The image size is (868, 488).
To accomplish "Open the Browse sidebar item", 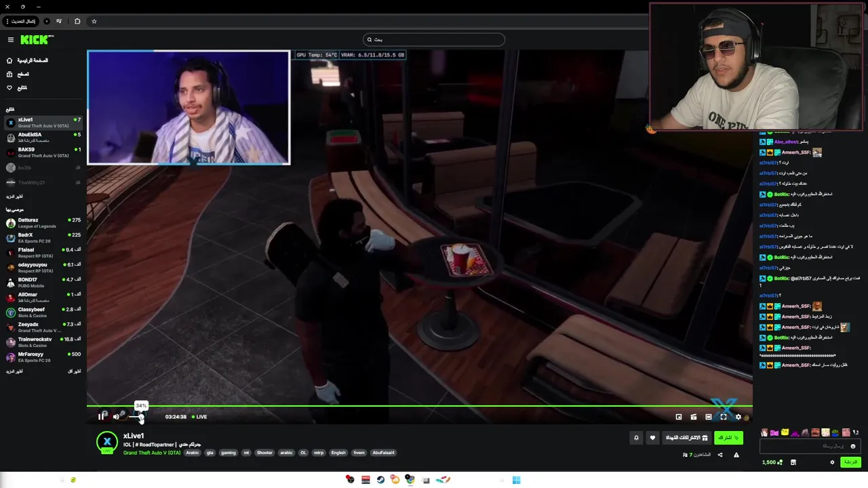I will click(18, 74).
